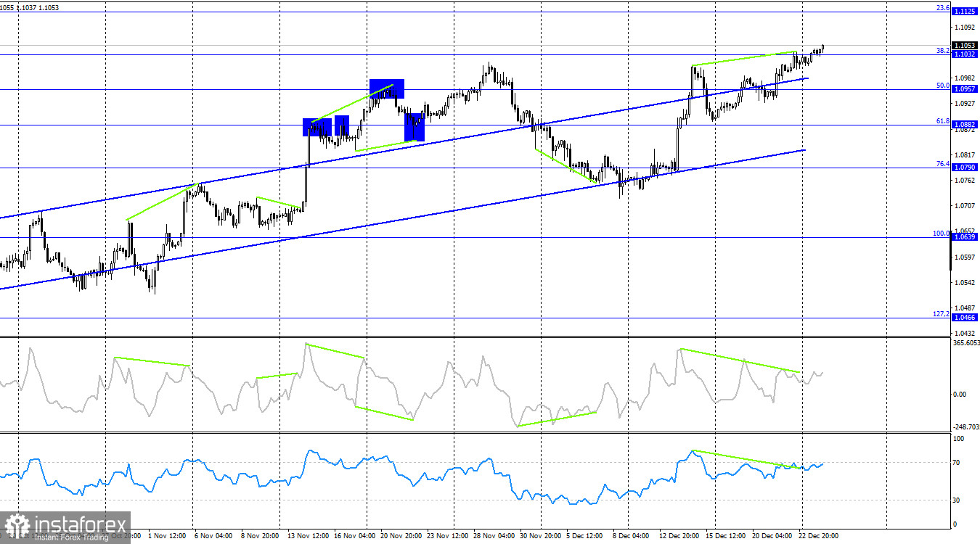Click the 1.0466 level price tag
The image size is (980, 544).
[965, 317]
